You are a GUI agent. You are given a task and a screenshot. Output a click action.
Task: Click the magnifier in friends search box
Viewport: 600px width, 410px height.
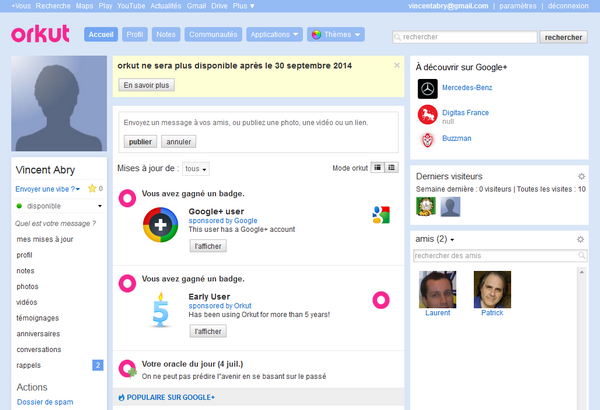[581, 255]
